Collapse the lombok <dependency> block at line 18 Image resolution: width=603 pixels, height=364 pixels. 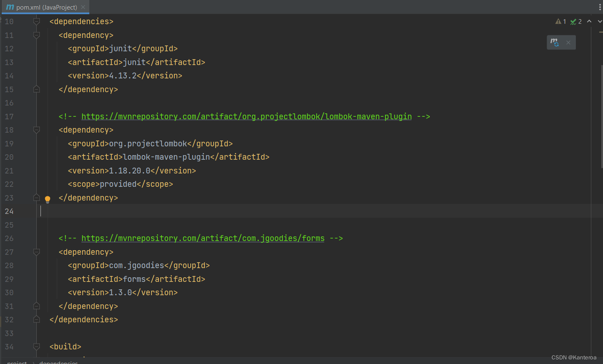click(x=37, y=130)
